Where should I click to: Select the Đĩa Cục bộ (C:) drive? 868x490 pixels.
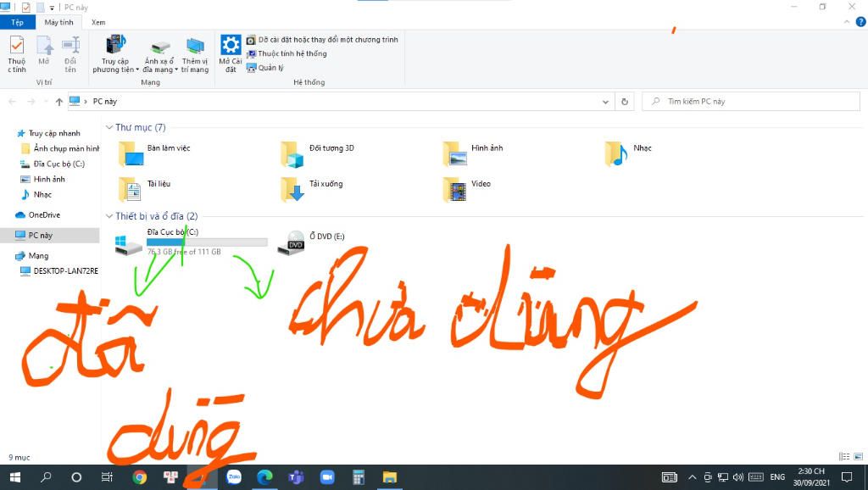(x=191, y=242)
